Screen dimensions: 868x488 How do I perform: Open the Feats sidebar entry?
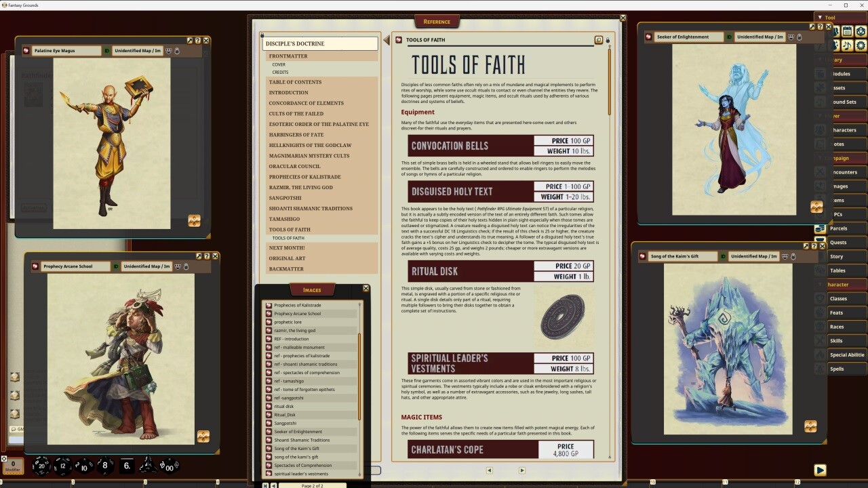coord(836,312)
